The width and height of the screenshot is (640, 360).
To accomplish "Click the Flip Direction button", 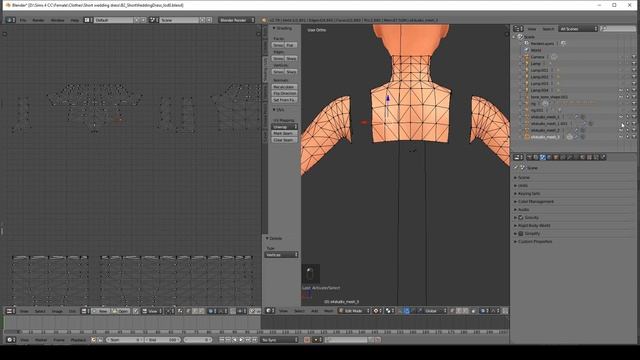I will [x=284, y=93].
